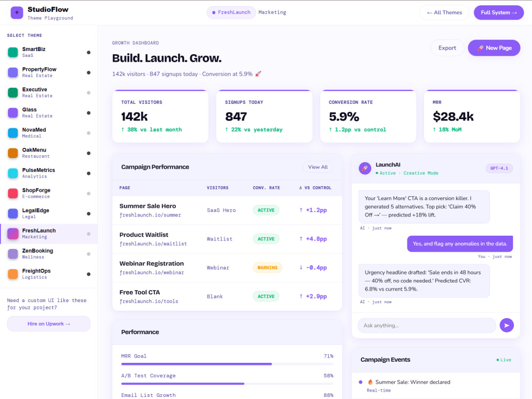Toggle the SmartBiz status dot
This screenshot has width=532, height=399.
click(x=88, y=52)
